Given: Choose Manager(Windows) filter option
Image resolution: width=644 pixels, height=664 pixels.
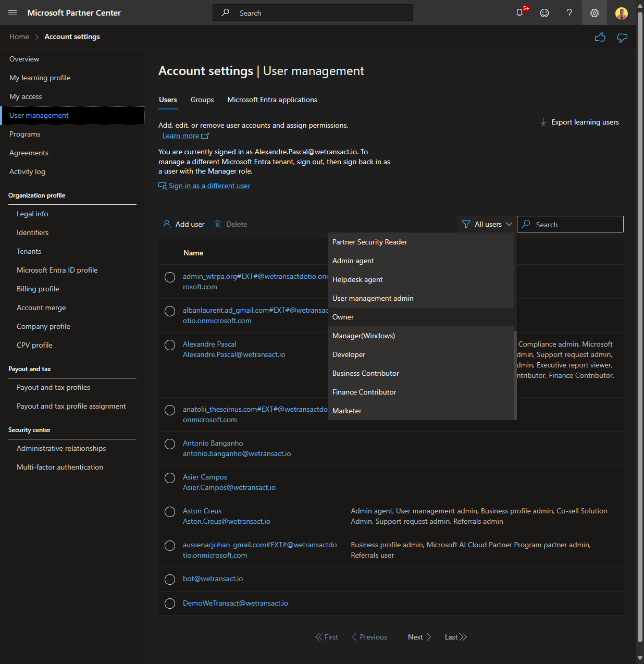Looking at the screenshot, I should click(x=421, y=336).
